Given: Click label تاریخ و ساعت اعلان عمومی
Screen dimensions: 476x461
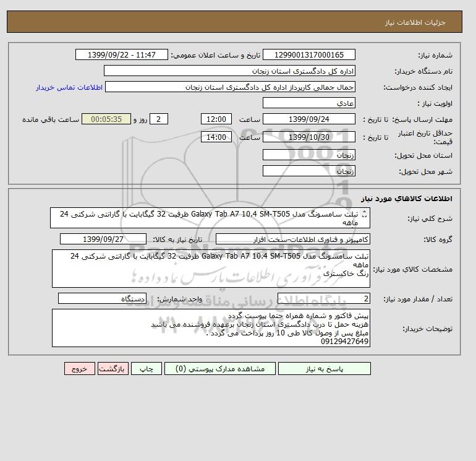Looking at the screenshot, I should click(216, 55).
